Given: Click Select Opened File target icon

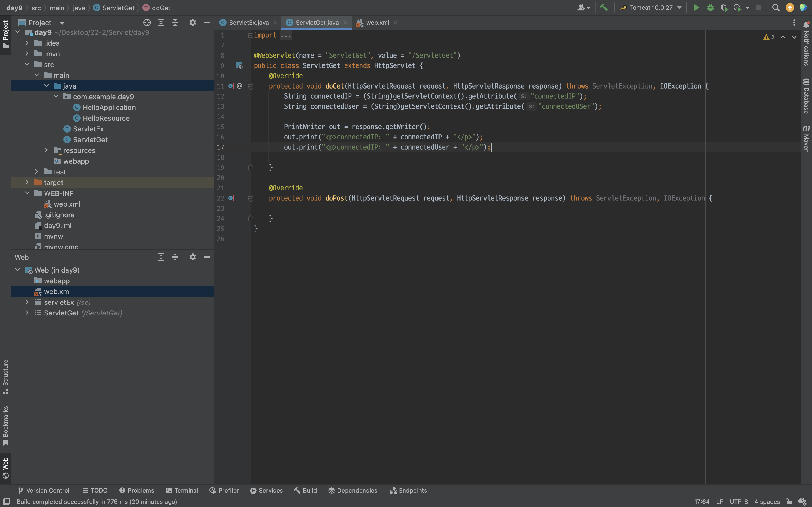Looking at the screenshot, I should click(147, 23).
